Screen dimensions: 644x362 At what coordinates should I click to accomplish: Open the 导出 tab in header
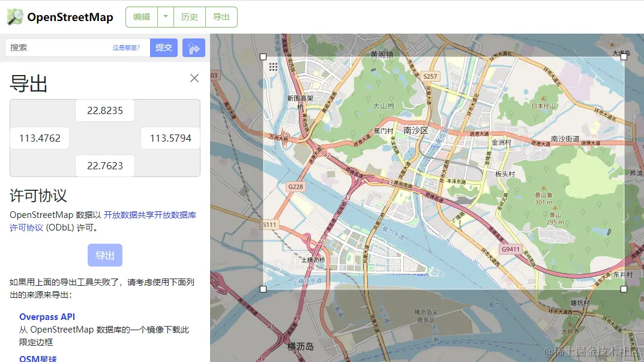tap(221, 17)
